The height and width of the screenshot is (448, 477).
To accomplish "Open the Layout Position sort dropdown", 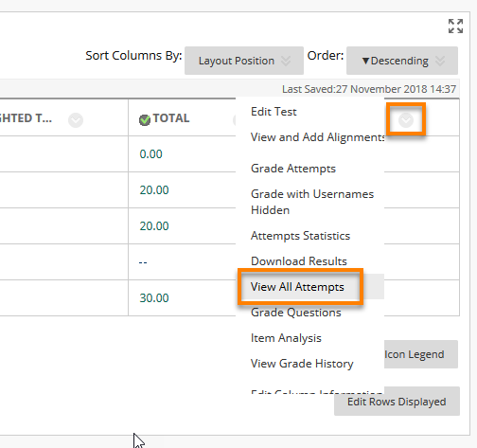I will [244, 61].
